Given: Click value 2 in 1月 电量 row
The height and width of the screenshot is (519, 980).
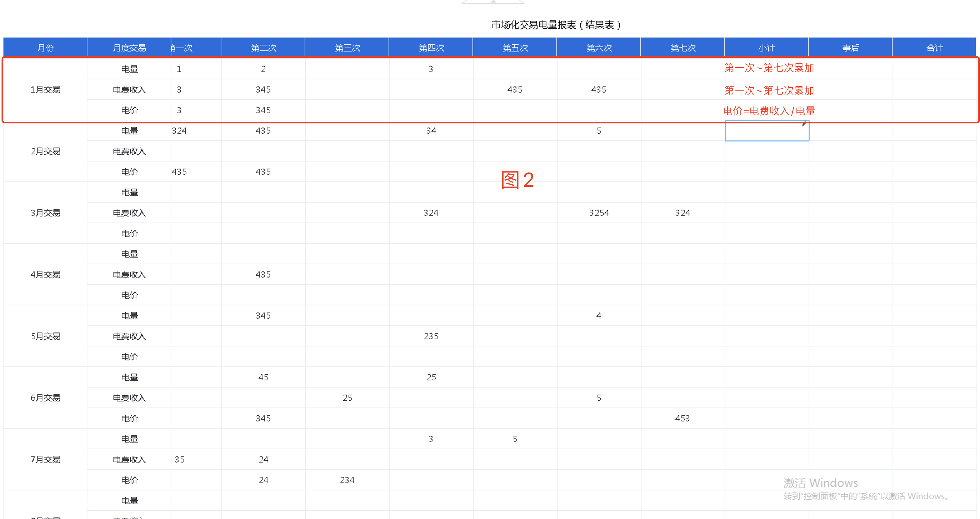Looking at the screenshot, I should click(x=263, y=69).
